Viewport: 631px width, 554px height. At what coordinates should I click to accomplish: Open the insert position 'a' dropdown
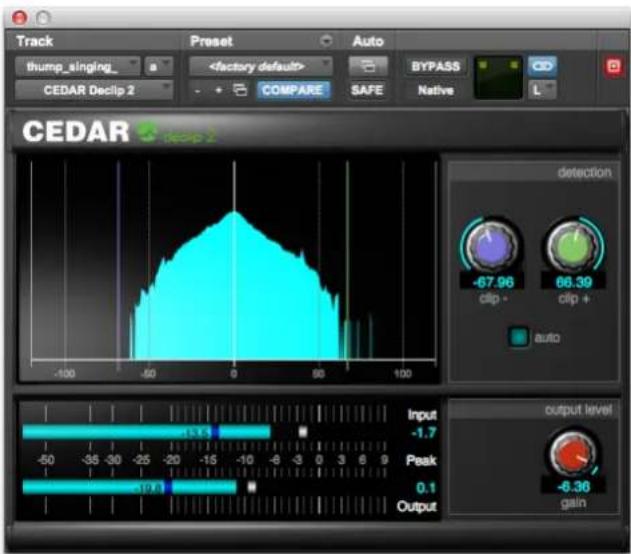coord(159,66)
